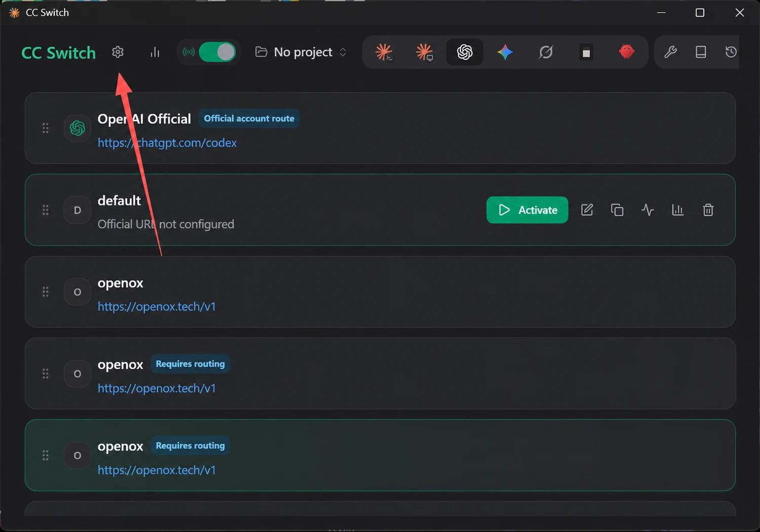Screen dimensions: 760x532
Task: Switch to the Claude asterisk tab with terminal badge
Action: click(384, 52)
